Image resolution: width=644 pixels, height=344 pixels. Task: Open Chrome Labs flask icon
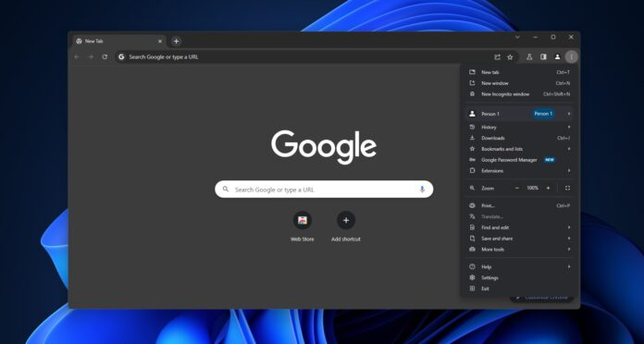click(x=529, y=57)
